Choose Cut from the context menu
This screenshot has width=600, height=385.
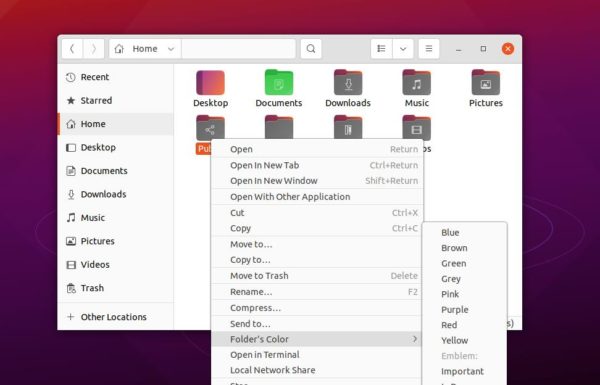point(317,213)
